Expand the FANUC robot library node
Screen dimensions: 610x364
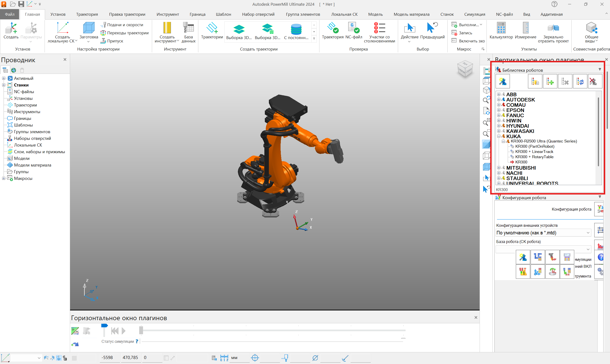499,115
